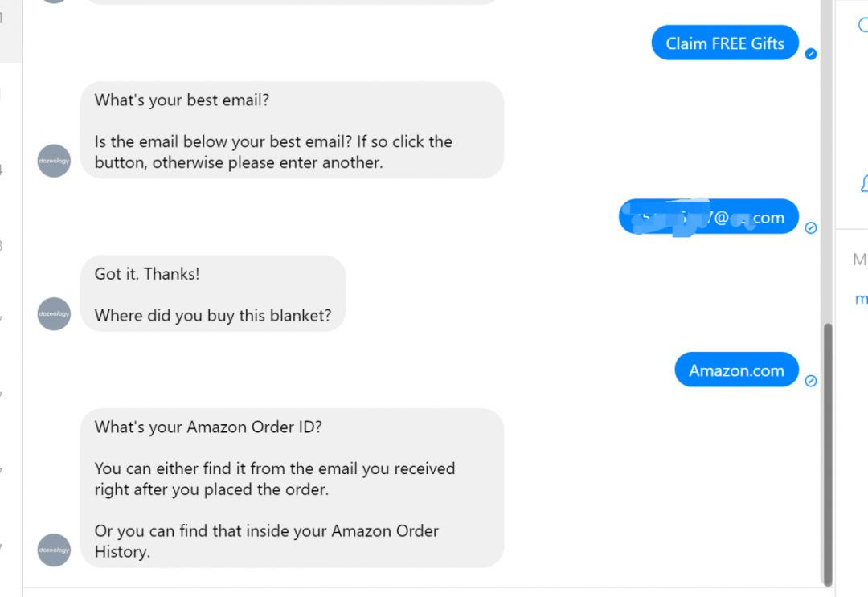Open dozeology avatar beside blanket question
Screen dimensions: 868x597
pos(54,313)
